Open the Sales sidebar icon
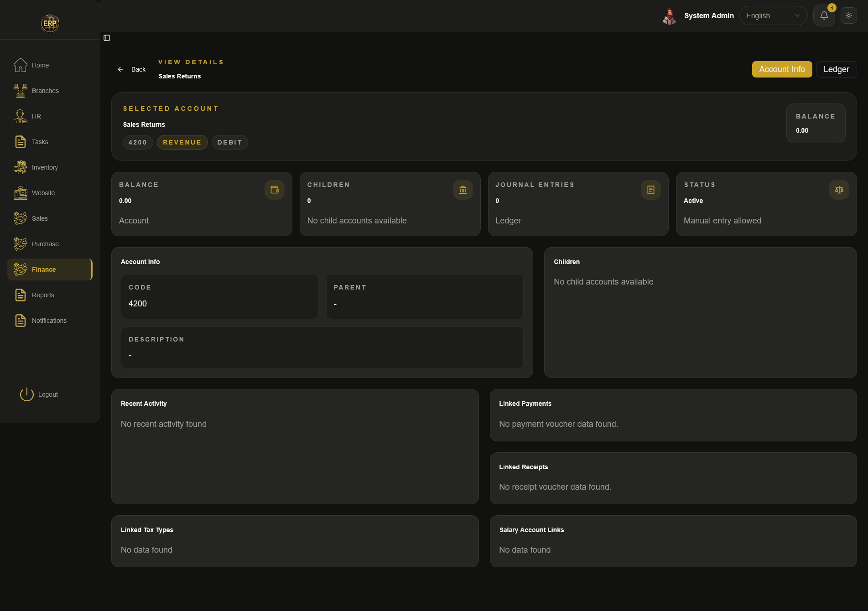Viewport: 868px width, 611px height. [21, 218]
